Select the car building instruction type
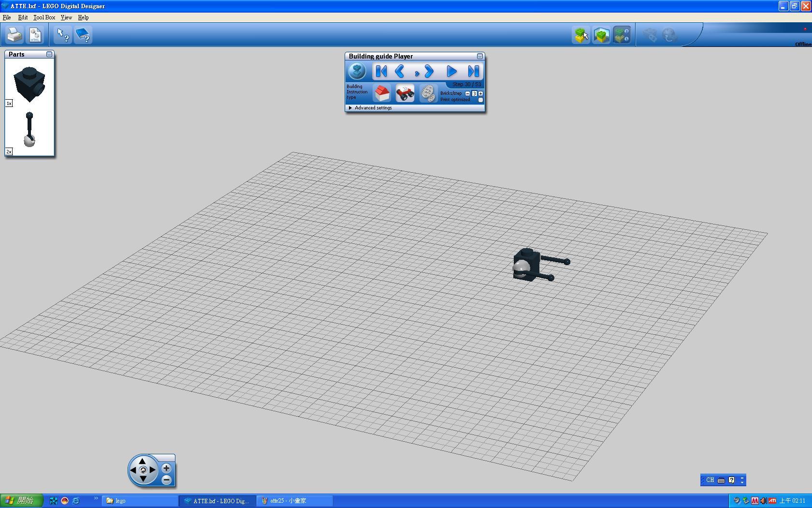This screenshot has height=508, width=812. click(x=405, y=92)
